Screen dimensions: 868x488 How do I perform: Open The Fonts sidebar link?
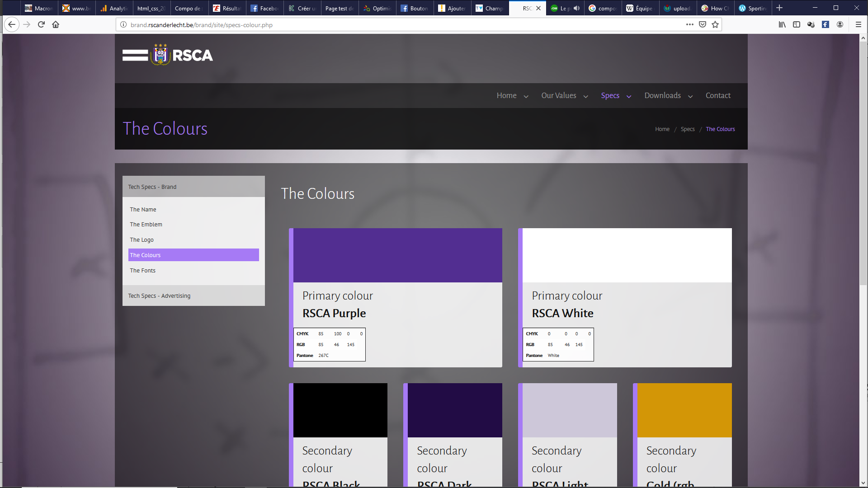pyautogui.click(x=142, y=270)
